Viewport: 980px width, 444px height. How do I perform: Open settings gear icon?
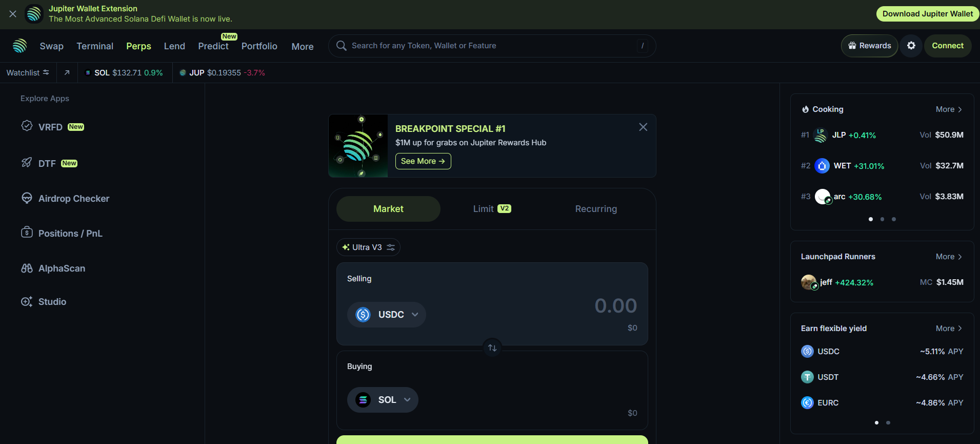911,46
